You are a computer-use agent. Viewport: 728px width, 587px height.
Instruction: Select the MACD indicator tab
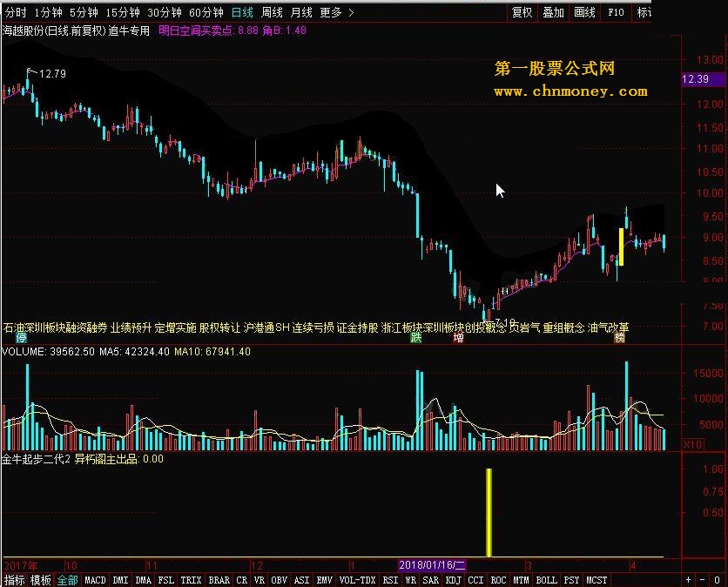95,580
